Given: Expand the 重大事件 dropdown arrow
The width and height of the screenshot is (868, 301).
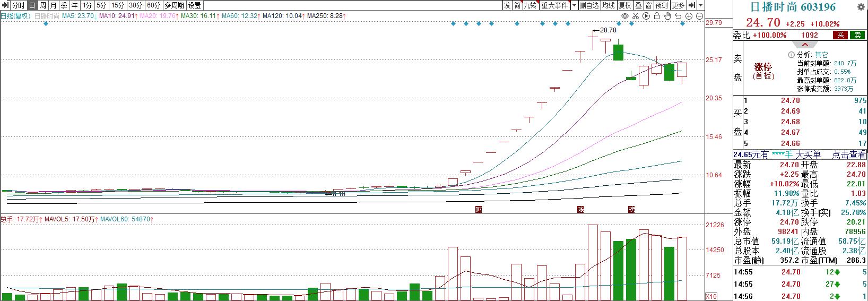Looking at the screenshot, I should 574,5.
